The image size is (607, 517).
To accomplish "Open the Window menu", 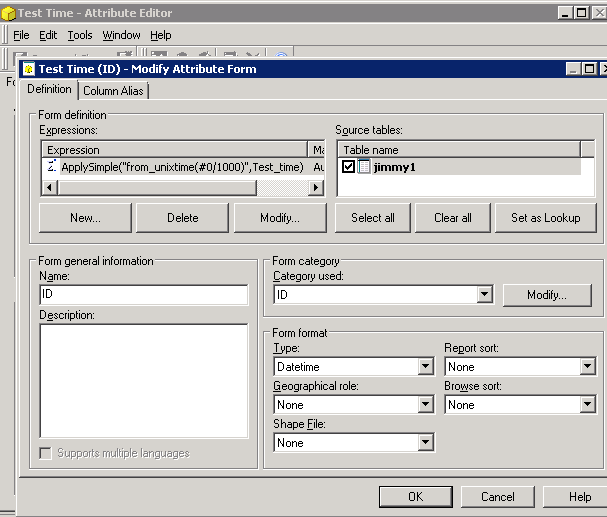I will (x=121, y=35).
